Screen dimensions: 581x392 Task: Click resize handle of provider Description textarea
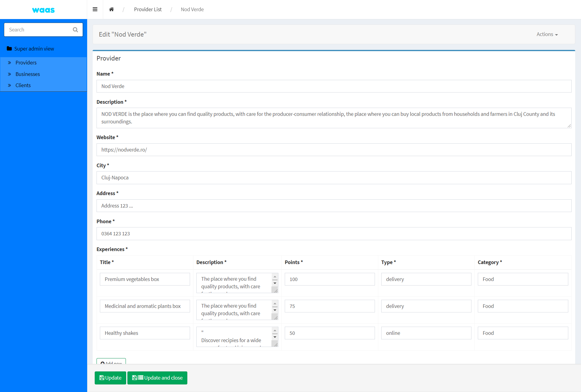pos(569,126)
